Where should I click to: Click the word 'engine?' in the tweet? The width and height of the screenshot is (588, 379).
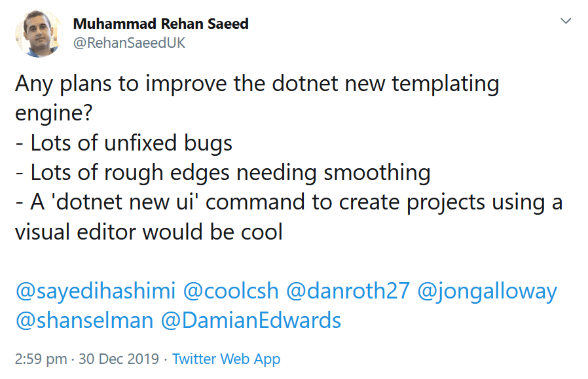pyautogui.click(x=54, y=113)
